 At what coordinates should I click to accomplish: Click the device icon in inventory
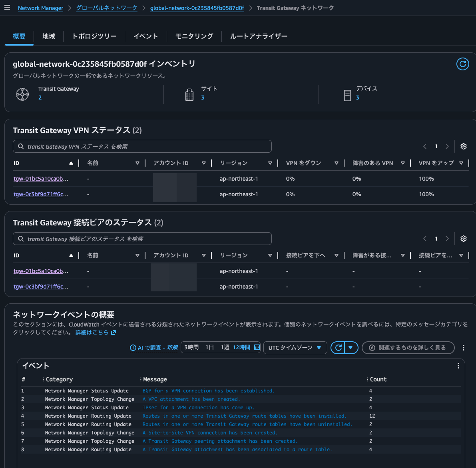pos(347,95)
